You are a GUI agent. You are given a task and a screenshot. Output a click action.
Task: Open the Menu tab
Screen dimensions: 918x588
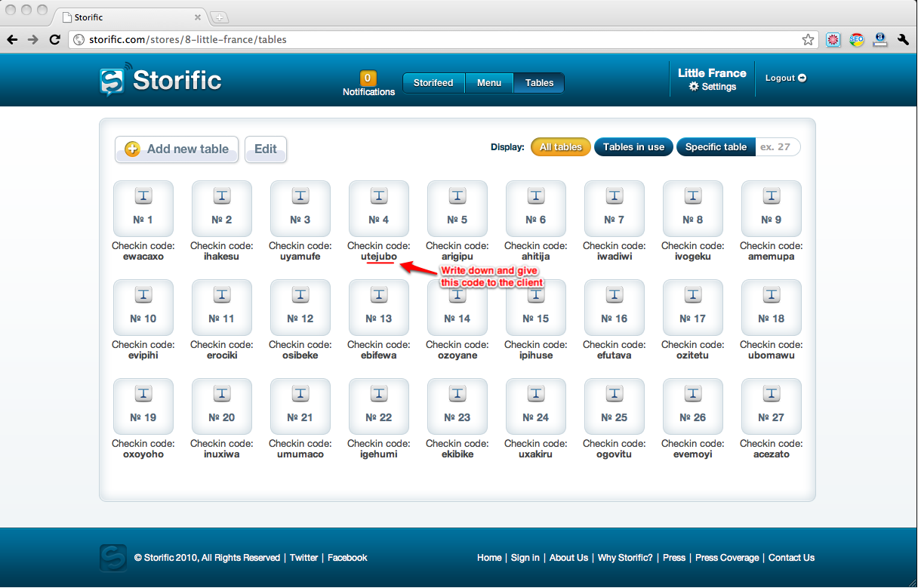pyautogui.click(x=489, y=83)
